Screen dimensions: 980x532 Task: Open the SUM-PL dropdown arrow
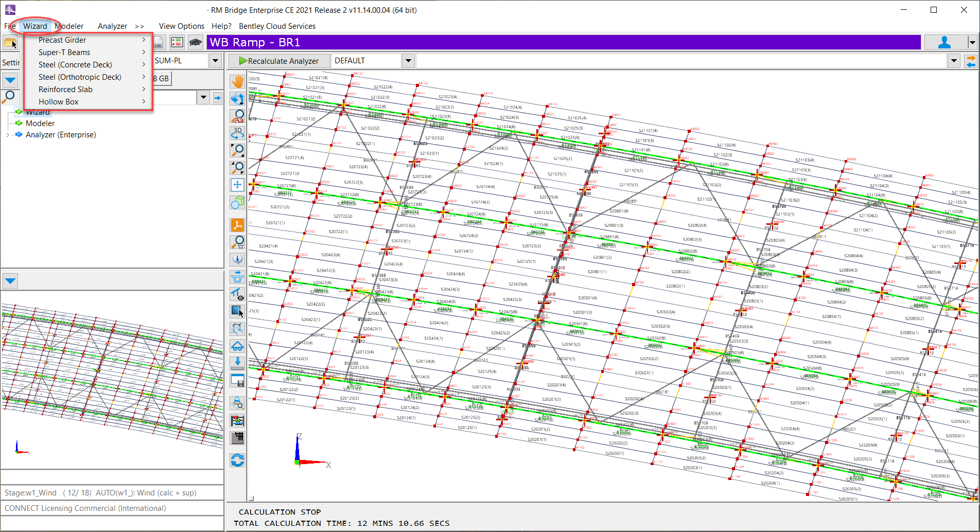pos(215,61)
